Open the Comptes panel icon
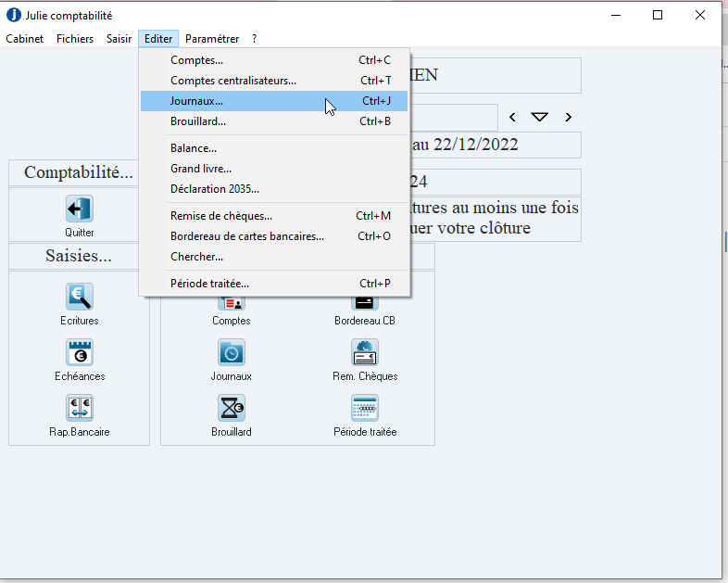 232,303
